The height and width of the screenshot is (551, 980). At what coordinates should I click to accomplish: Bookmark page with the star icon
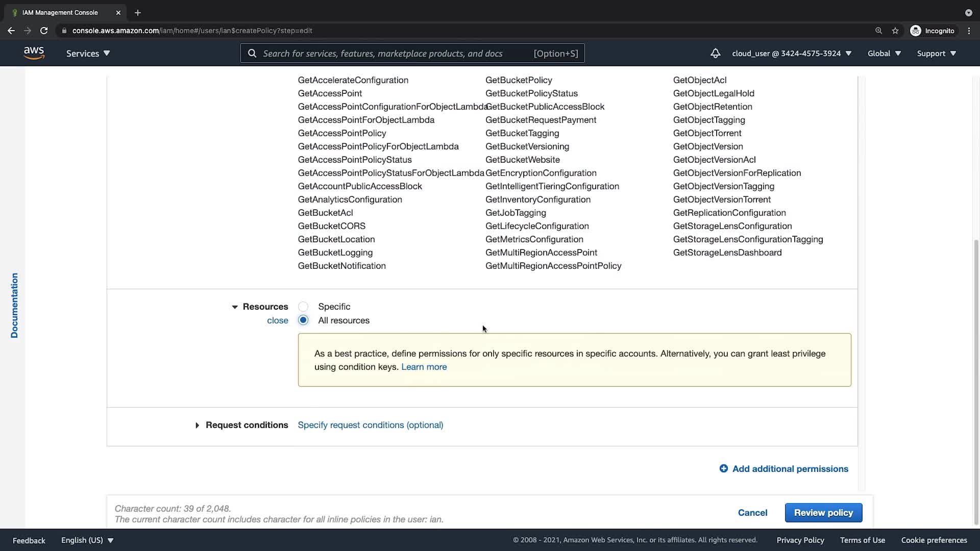click(x=895, y=31)
